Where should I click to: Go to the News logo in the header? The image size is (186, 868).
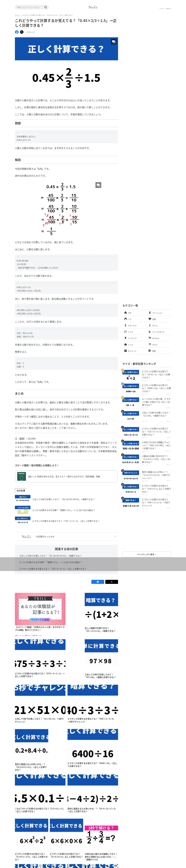(x=93, y=7)
